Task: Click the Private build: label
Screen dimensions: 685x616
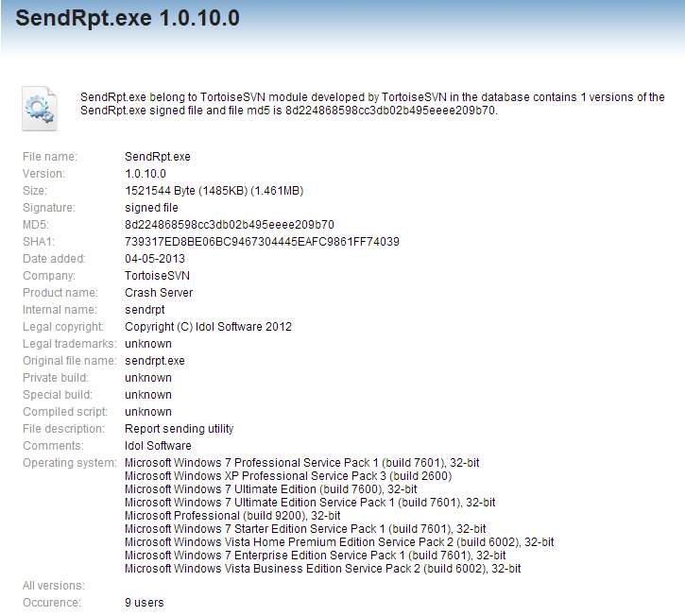Action: (x=56, y=378)
